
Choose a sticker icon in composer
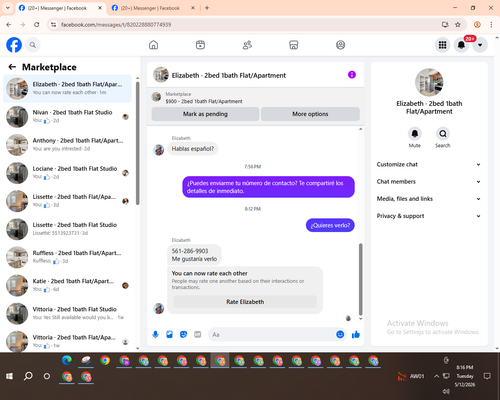click(183, 334)
